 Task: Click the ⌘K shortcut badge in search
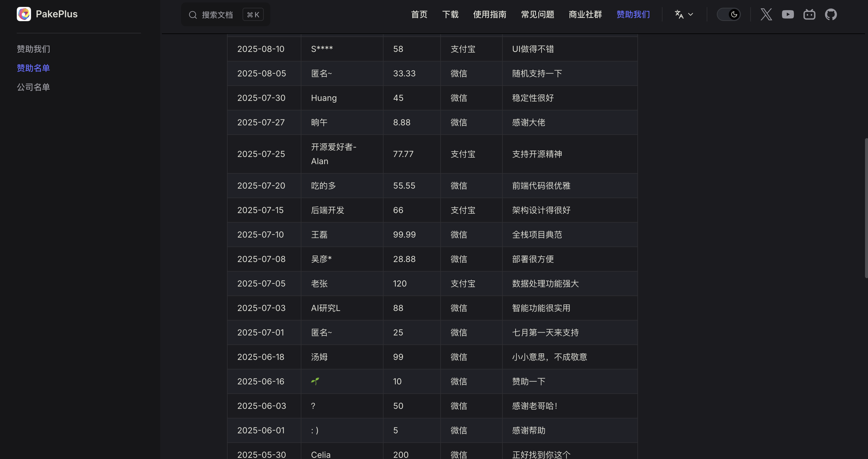(x=253, y=14)
